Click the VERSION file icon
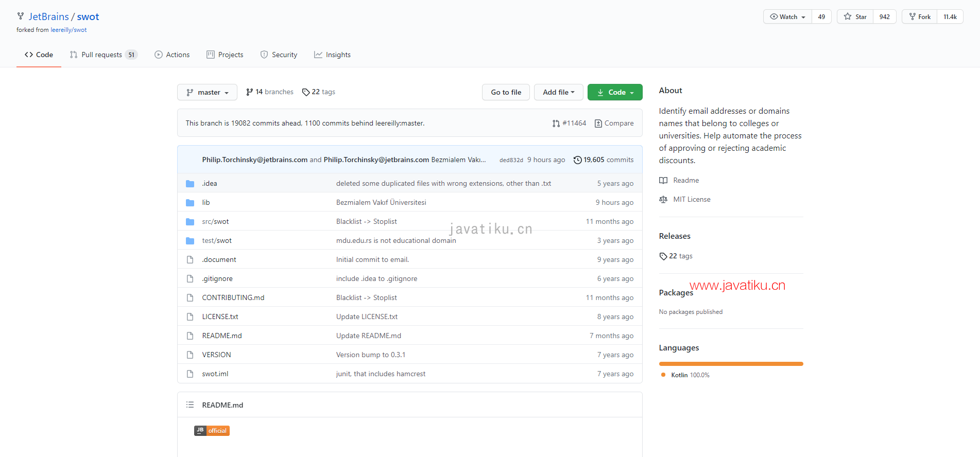980x457 pixels. point(190,355)
